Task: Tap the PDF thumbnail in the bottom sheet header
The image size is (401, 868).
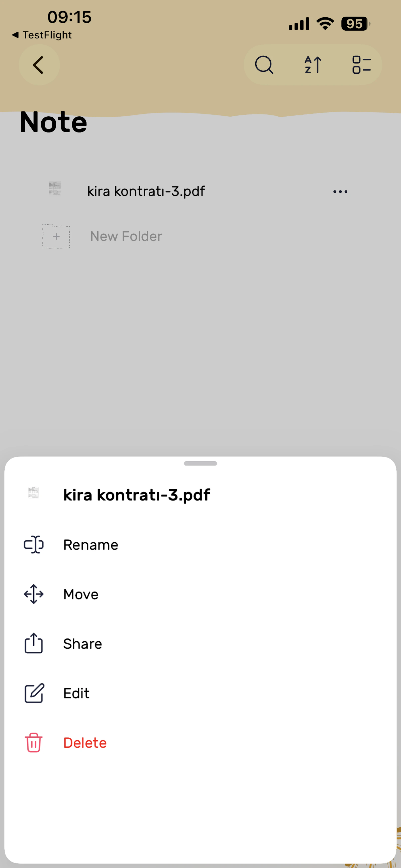Action: (34, 493)
